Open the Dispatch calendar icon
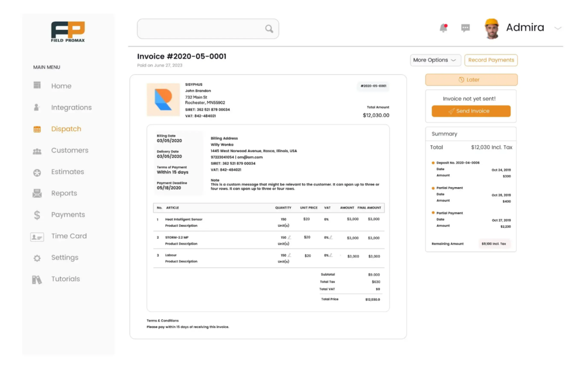Image resolution: width=588 pixels, height=368 pixels. click(37, 129)
